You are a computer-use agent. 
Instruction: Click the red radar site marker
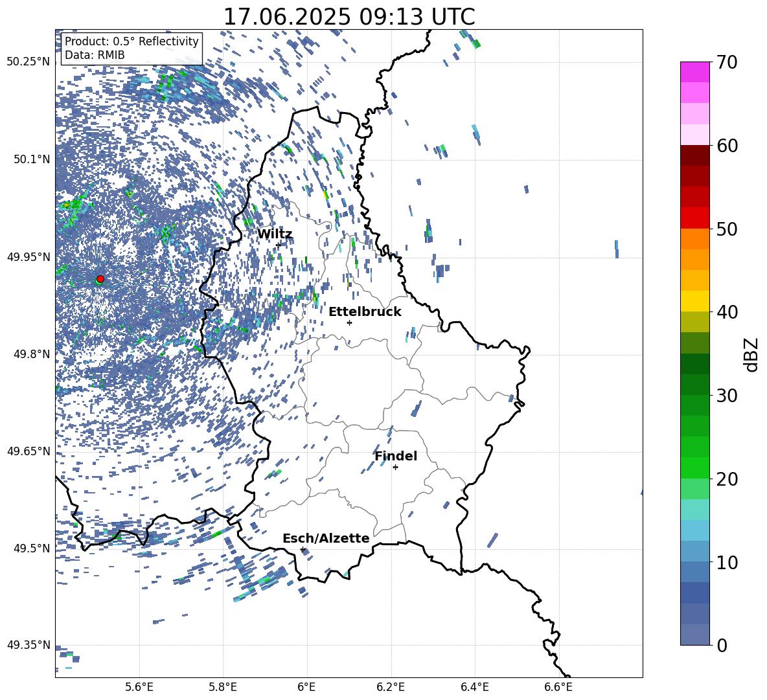click(100, 278)
